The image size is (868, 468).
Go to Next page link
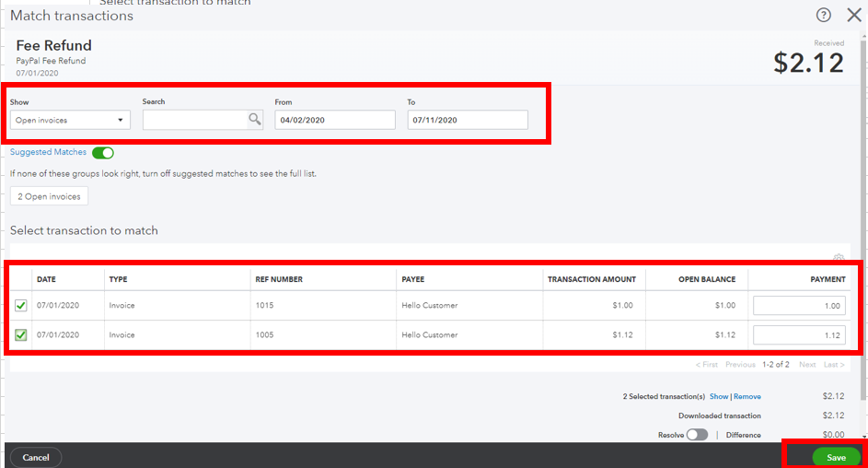(807, 365)
